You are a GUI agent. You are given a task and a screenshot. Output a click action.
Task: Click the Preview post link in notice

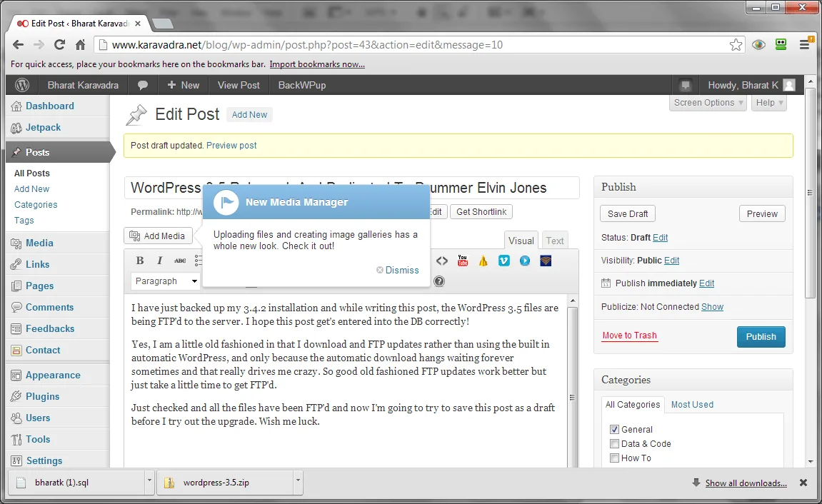(231, 145)
